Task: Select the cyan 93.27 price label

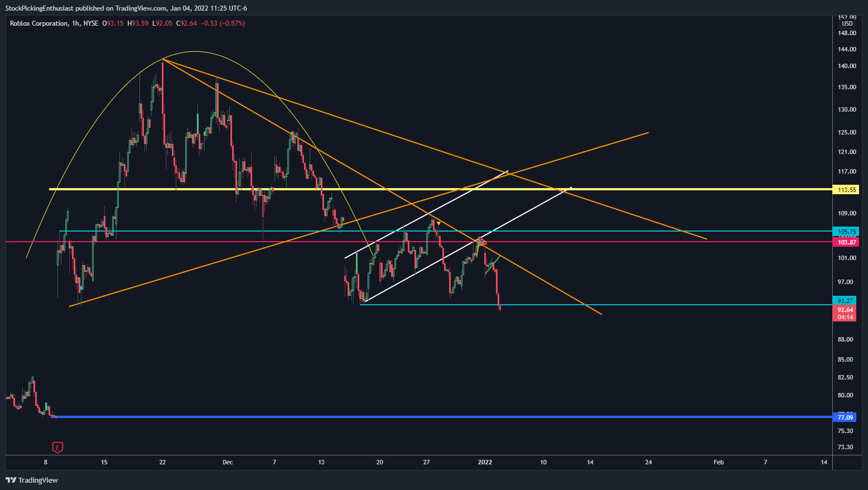Action: coord(845,301)
